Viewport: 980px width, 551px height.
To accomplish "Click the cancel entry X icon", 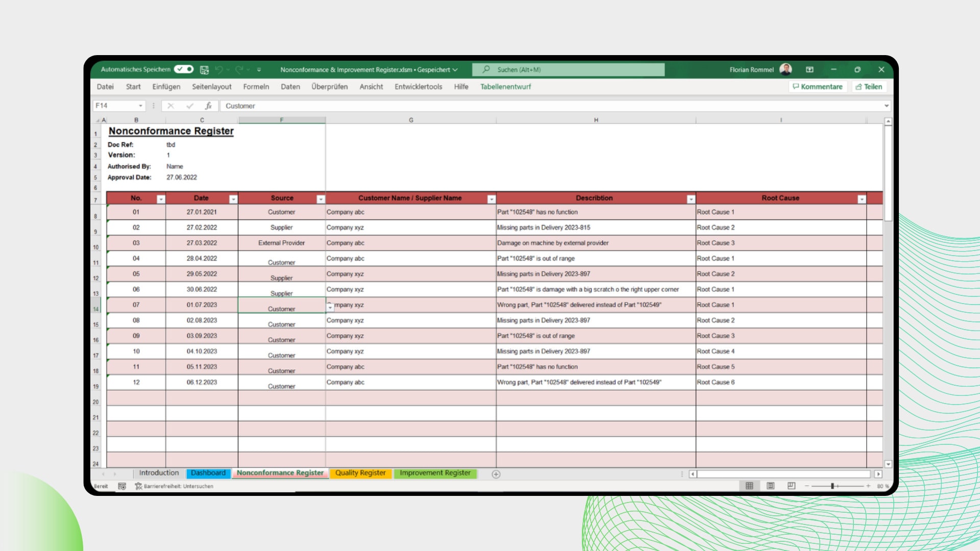I will pyautogui.click(x=170, y=106).
